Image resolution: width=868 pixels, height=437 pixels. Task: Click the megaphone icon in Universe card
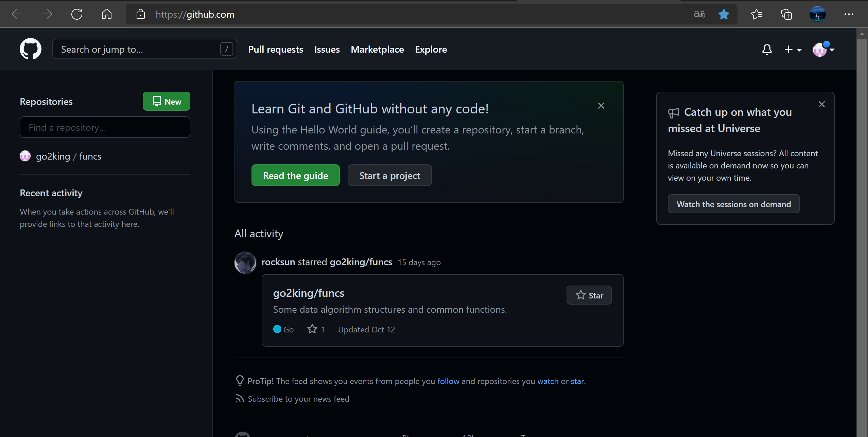tap(673, 113)
